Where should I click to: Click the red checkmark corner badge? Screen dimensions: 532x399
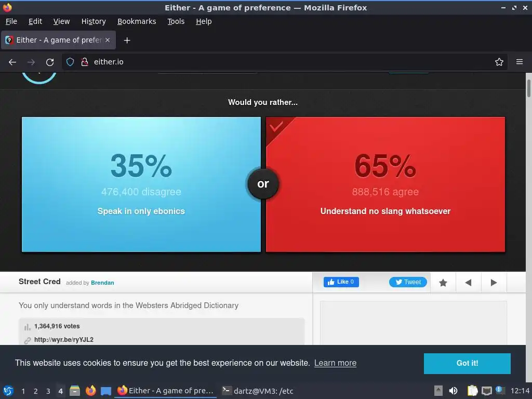click(276, 127)
